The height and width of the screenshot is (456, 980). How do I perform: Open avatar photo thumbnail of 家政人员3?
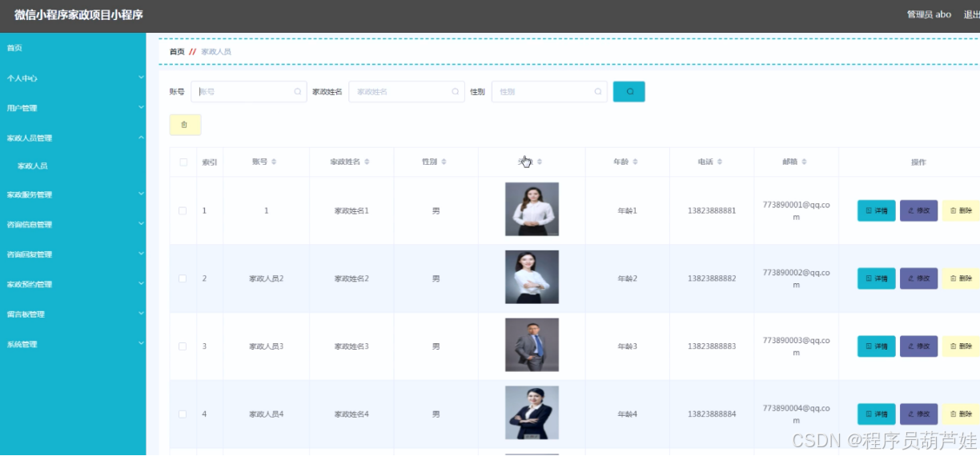click(x=532, y=345)
